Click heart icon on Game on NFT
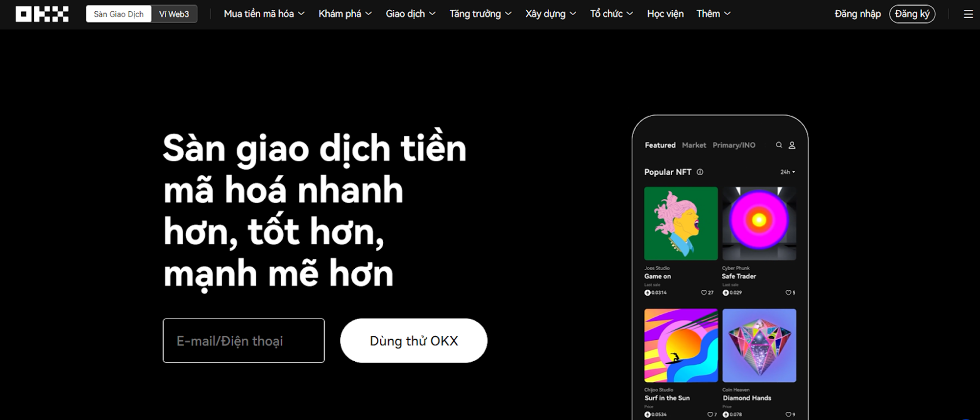Image resolution: width=980 pixels, height=420 pixels. click(x=704, y=293)
